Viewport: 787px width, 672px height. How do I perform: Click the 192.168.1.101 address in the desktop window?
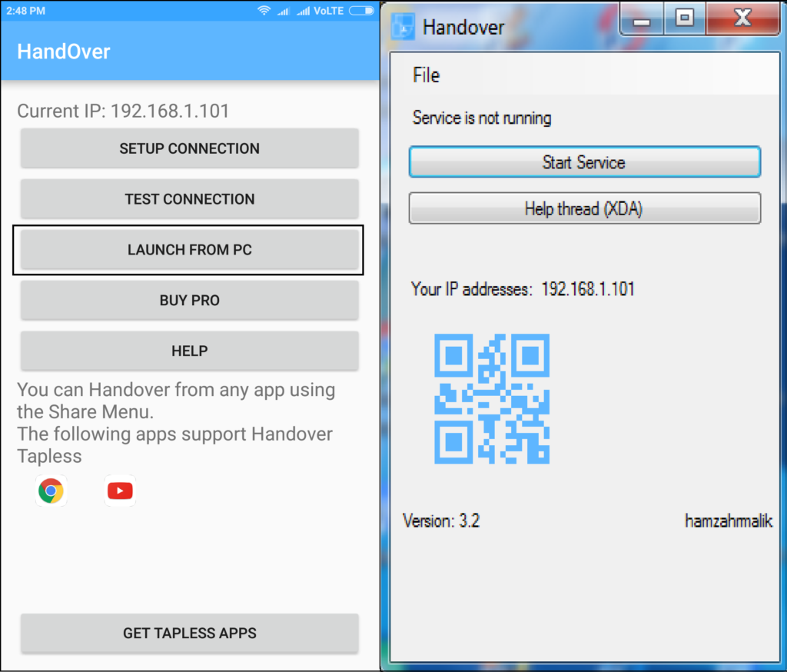click(x=588, y=289)
